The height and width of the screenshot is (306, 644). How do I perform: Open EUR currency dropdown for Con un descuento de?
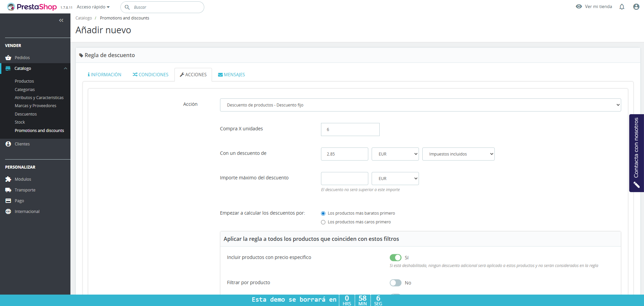pyautogui.click(x=395, y=154)
